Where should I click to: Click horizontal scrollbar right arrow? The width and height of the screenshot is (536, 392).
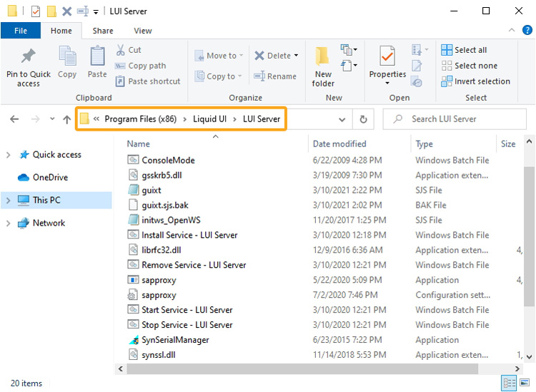tap(517, 368)
